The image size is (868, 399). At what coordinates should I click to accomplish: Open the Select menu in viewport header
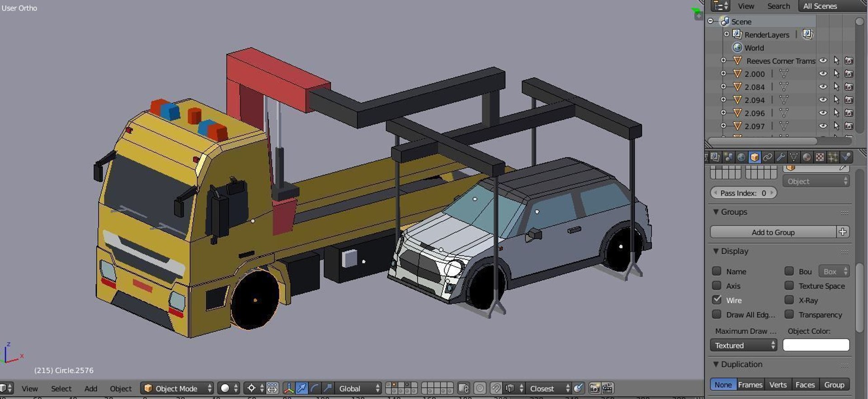pyautogui.click(x=61, y=389)
